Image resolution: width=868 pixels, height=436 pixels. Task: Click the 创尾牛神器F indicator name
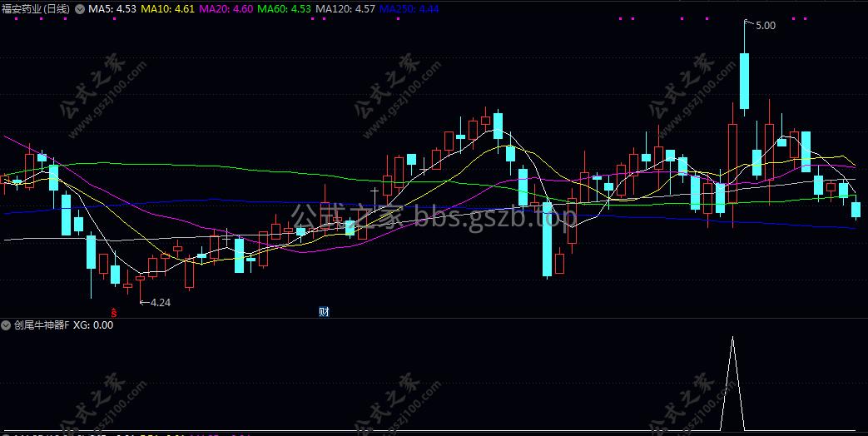tap(42, 325)
